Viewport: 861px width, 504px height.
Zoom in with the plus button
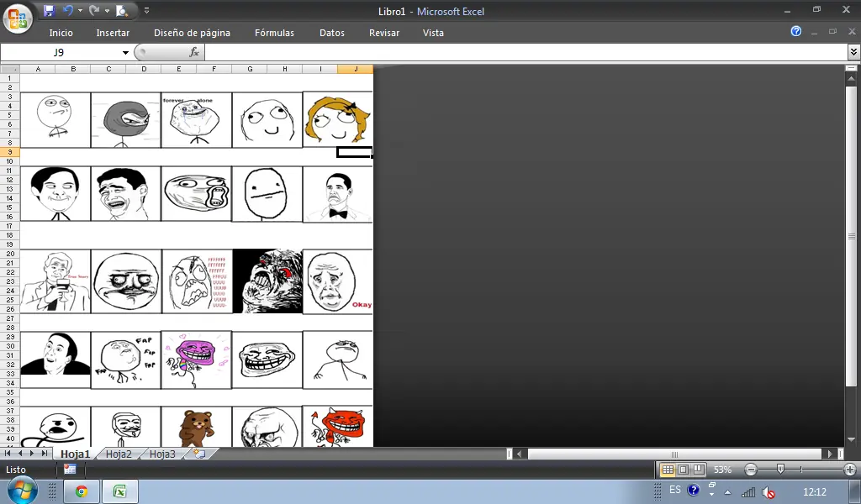pyautogui.click(x=850, y=470)
